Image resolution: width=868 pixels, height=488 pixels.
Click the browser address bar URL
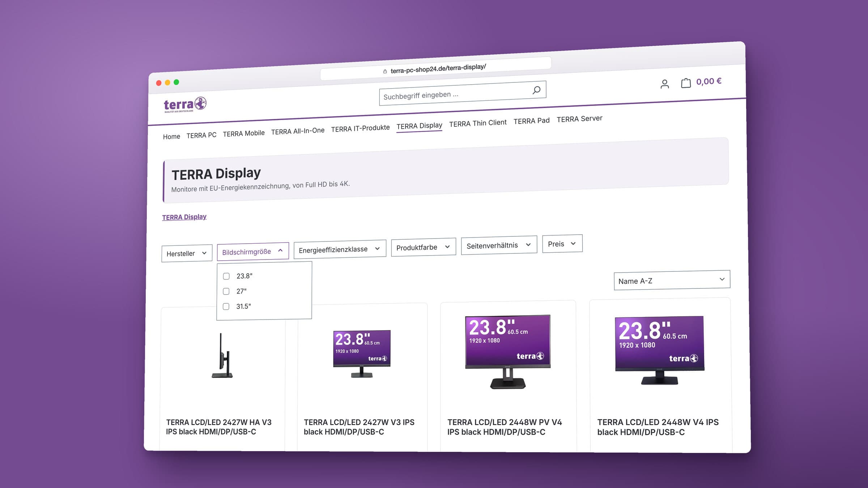click(438, 68)
